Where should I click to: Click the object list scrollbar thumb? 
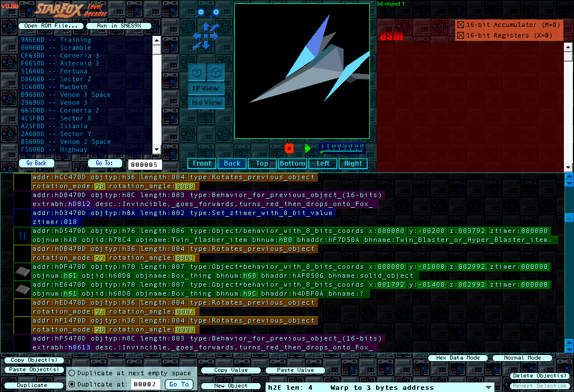(570, 218)
